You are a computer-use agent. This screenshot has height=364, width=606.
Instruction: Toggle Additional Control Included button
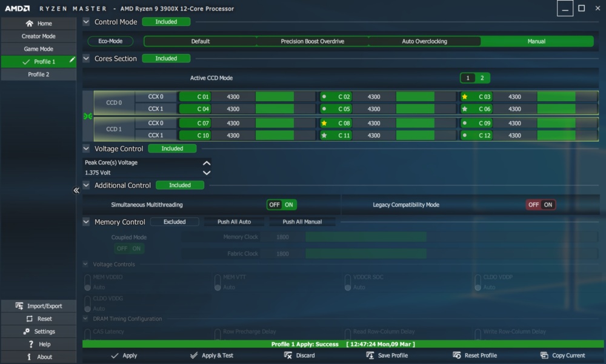pos(180,185)
